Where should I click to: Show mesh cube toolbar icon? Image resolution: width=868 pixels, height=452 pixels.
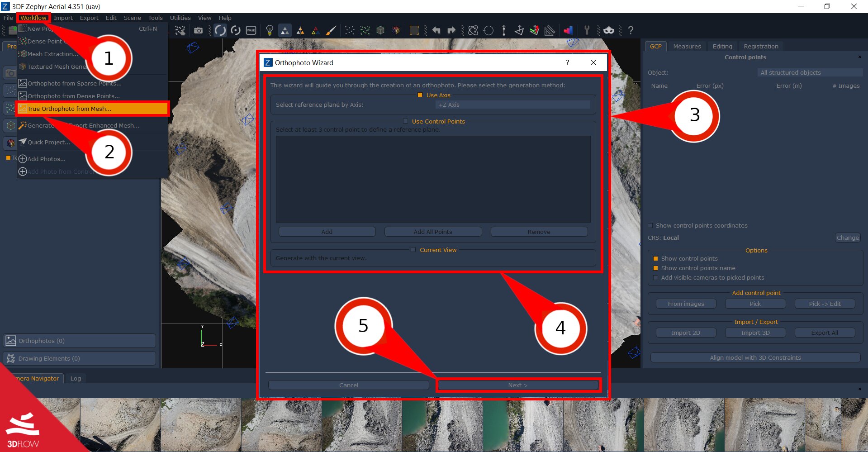[x=380, y=30]
